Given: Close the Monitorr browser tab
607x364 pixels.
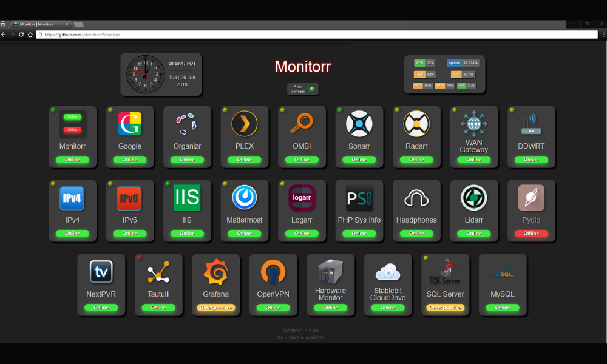Looking at the screenshot, I should [67, 24].
